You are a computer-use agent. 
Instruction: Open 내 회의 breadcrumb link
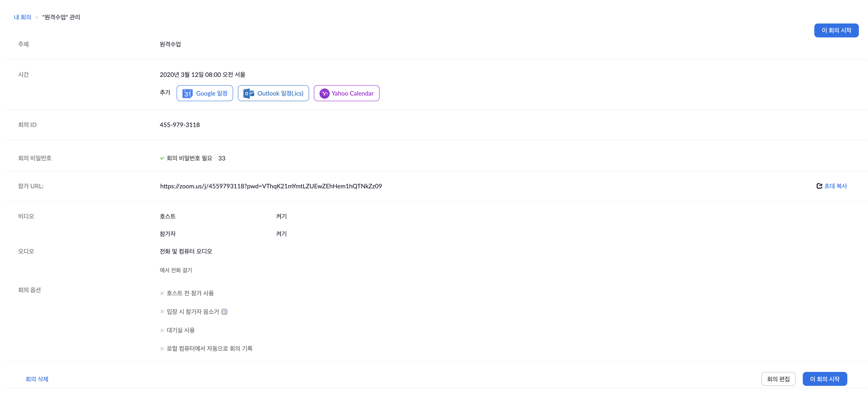click(22, 17)
